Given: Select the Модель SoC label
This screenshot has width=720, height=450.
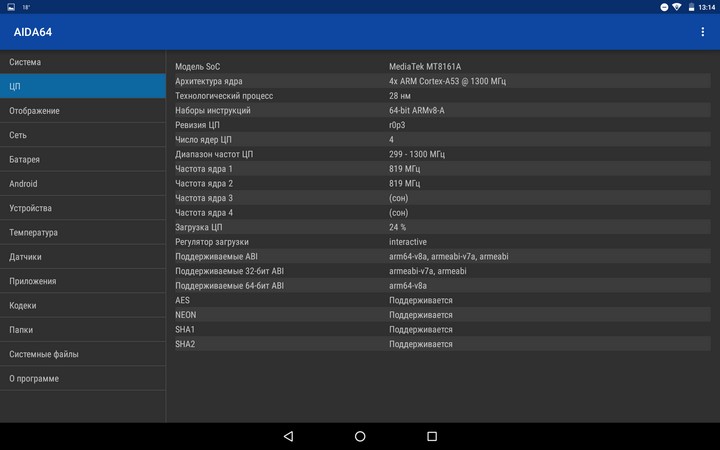Looking at the screenshot, I should point(197,67).
